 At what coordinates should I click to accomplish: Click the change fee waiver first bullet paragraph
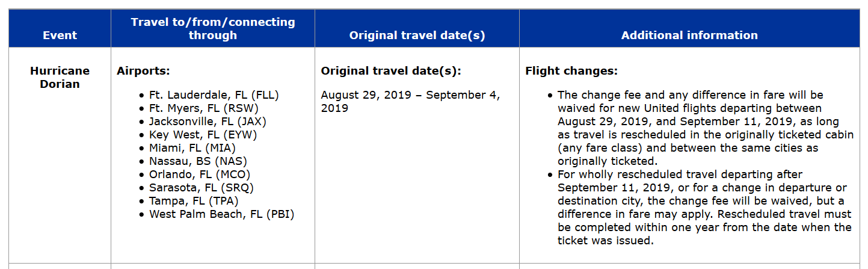[x=706, y=128]
